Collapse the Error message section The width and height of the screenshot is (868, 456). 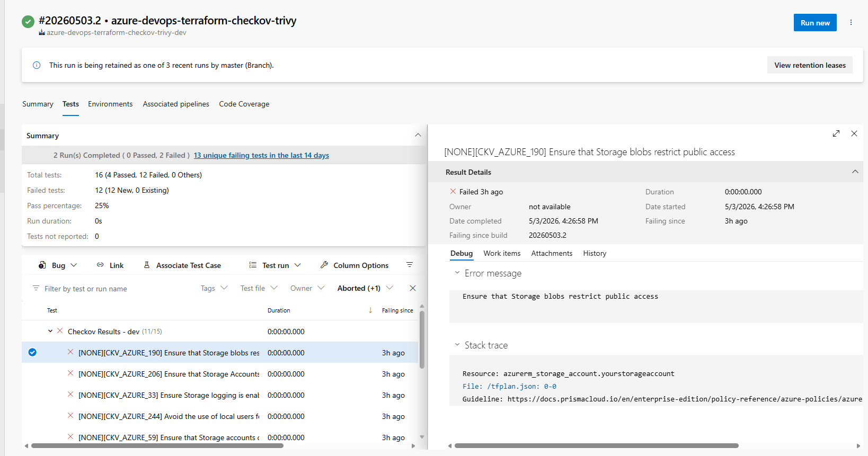457,273
